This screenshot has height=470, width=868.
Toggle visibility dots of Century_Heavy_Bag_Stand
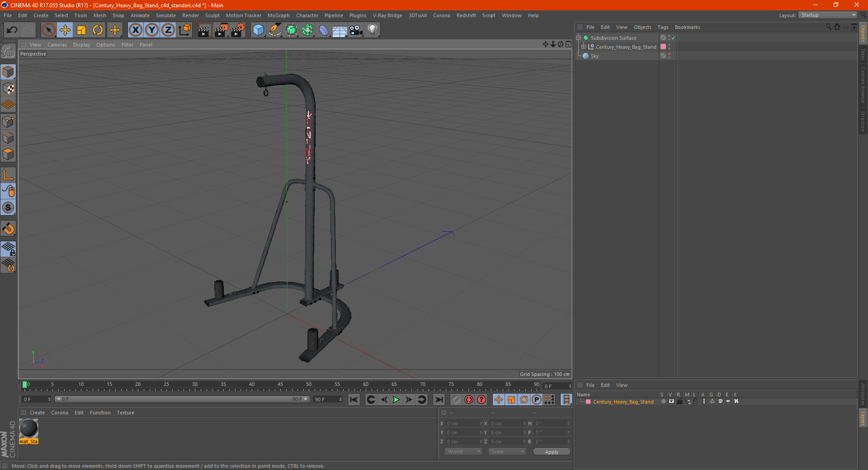[x=669, y=47]
